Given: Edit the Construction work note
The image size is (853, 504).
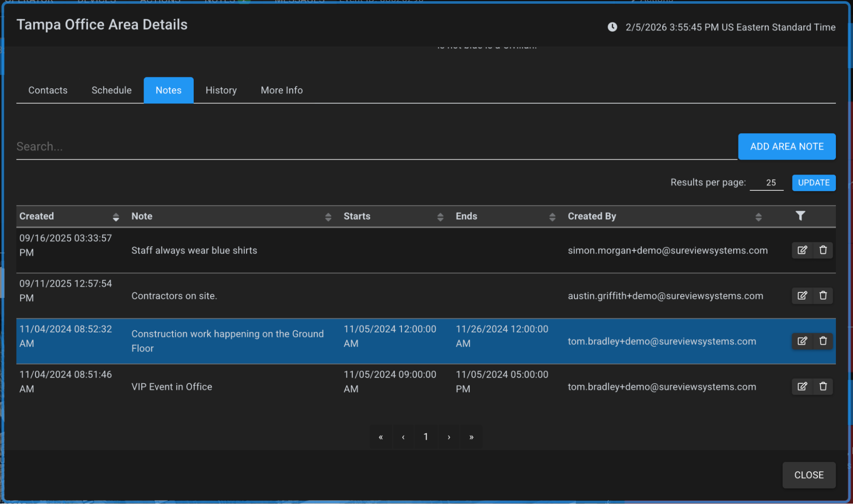Looking at the screenshot, I should 802,341.
